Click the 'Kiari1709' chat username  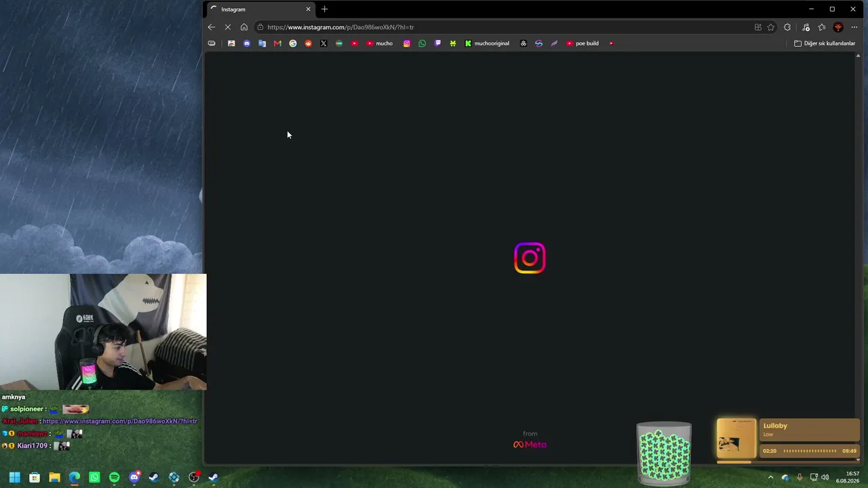pyautogui.click(x=32, y=446)
